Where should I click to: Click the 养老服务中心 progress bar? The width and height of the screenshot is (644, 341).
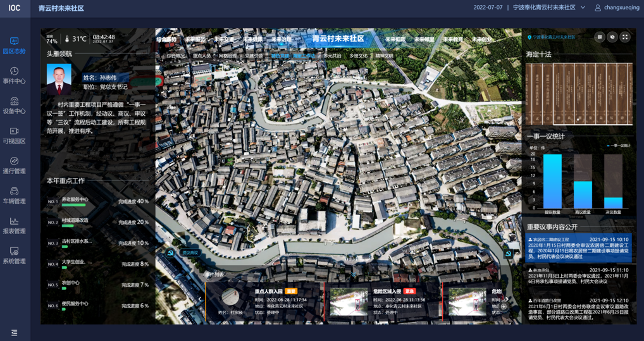73,204
